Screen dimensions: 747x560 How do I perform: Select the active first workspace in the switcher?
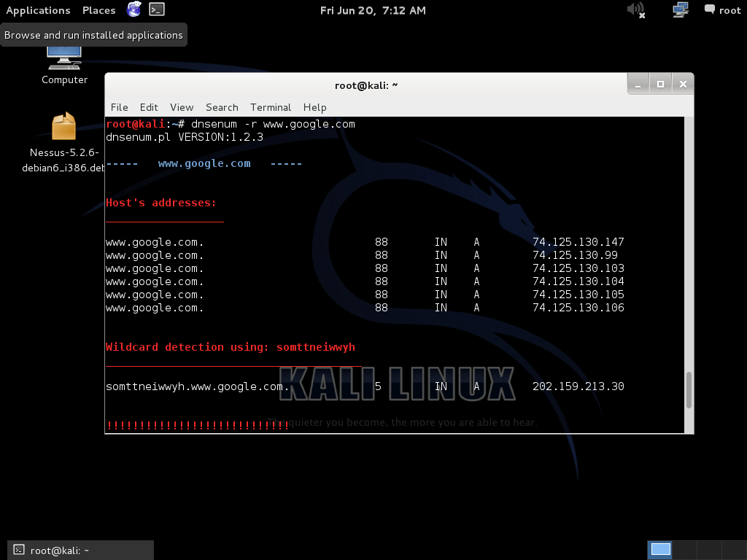[661, 550]
